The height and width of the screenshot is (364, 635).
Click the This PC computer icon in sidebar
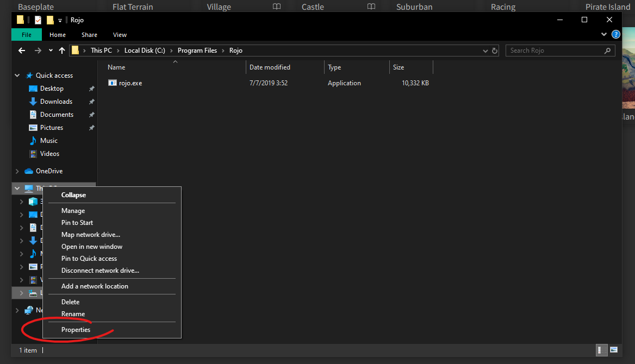[29, 189]
